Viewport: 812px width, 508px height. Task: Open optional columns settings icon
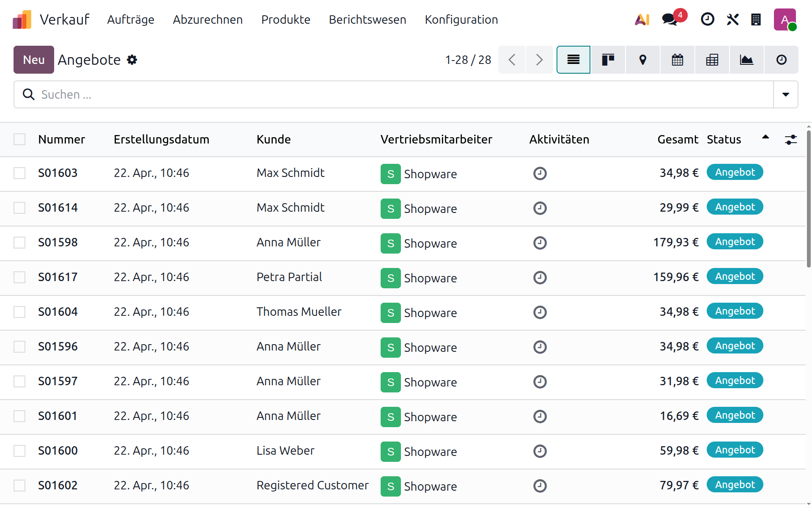tap(791, 140)
